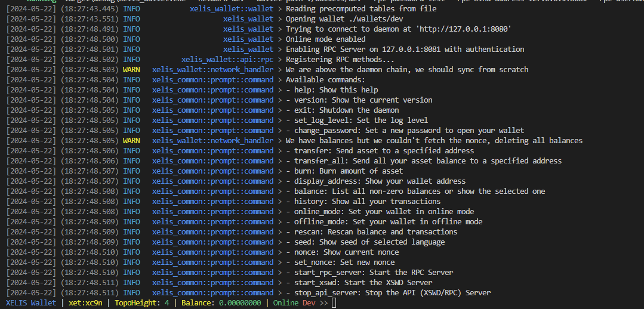This screenshot has height=309, width=644.
Task: Click 'seed: Show seed of selected language'
Action: click(365, 242)
